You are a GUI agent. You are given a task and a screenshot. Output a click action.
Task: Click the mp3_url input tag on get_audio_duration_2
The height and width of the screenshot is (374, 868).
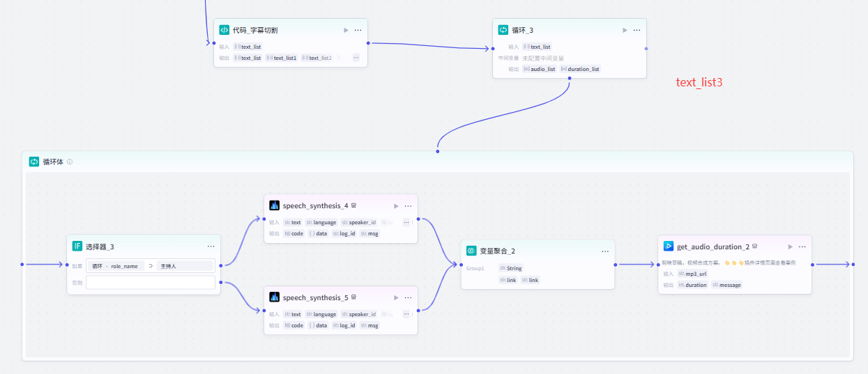[692, 274]
